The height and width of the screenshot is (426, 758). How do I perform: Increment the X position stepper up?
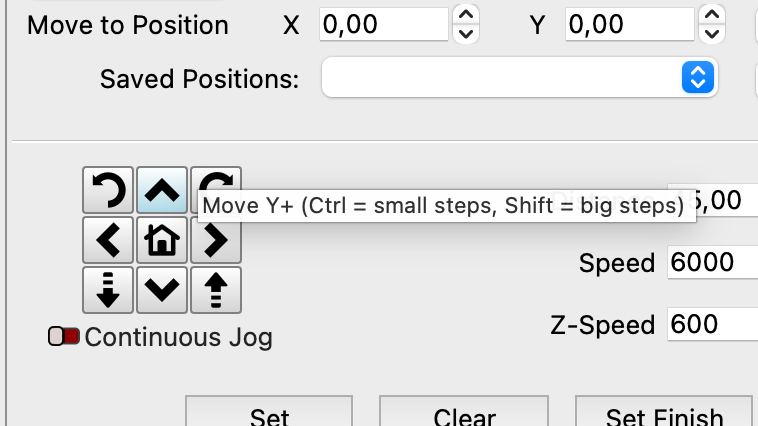pyautogui.click(x=465, y=14)
